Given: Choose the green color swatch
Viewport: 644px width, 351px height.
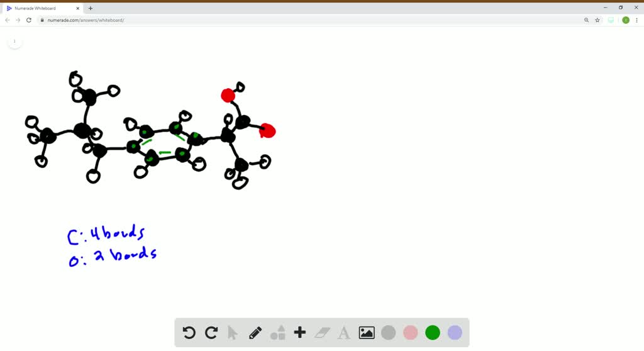Looking at the screenshot, I should [433, 333].
